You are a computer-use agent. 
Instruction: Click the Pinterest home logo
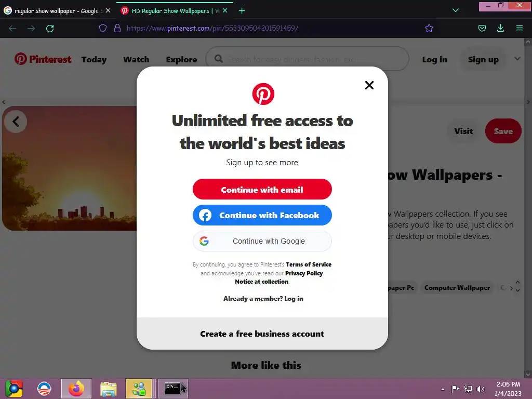[43, 59]
